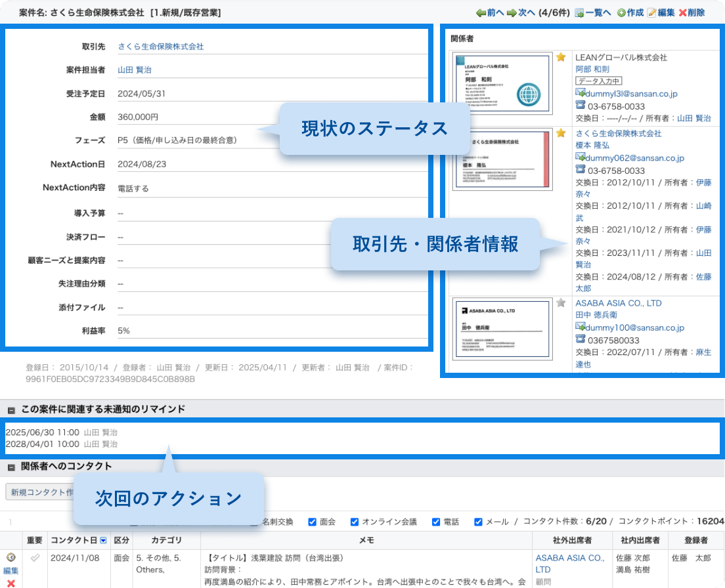Viewport: 725px width, 588px height.
Task: Click the phone icon under 阿部 和則
Action: tap(581, 105)
